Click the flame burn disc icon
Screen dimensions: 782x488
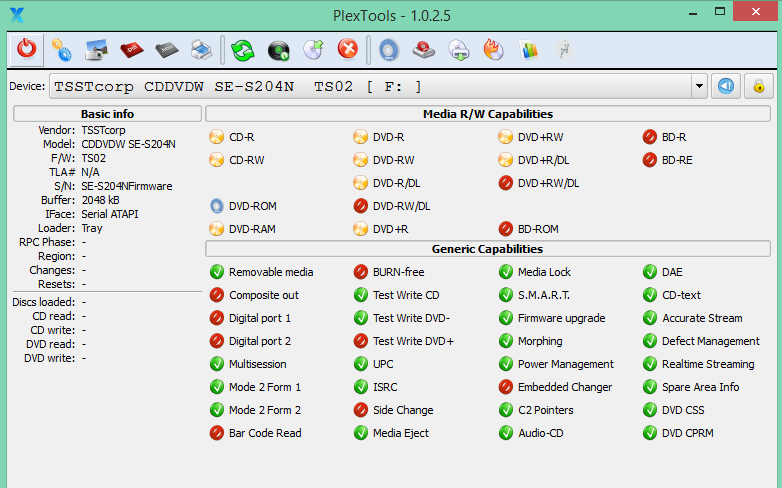point(493,50)
